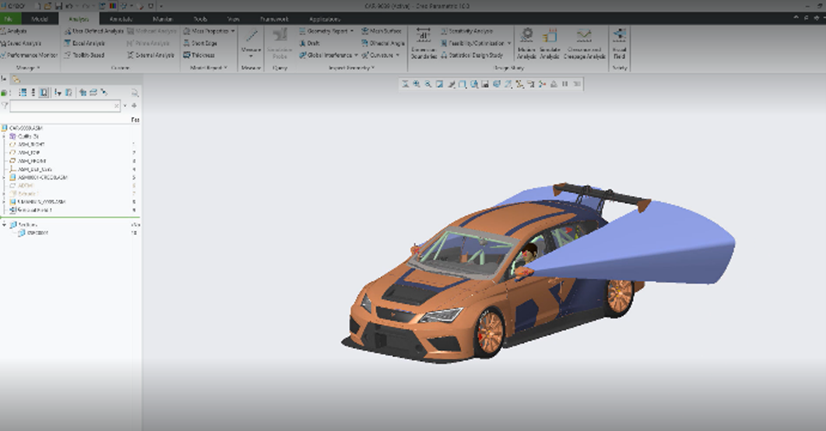826x431 pixels.
Task: Select ASM_RIGHT datum plane in model tree
Action: point(33,144)
